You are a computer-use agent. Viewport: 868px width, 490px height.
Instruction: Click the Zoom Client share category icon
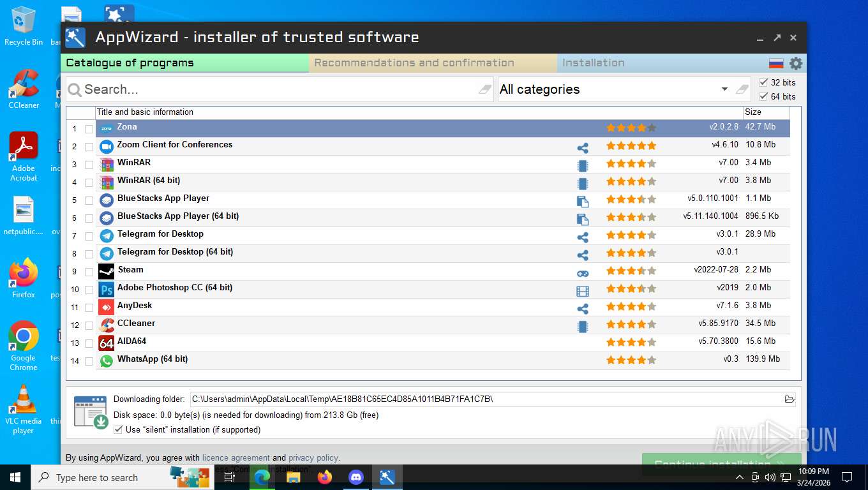pyautogui.click(x=583, y=148)
